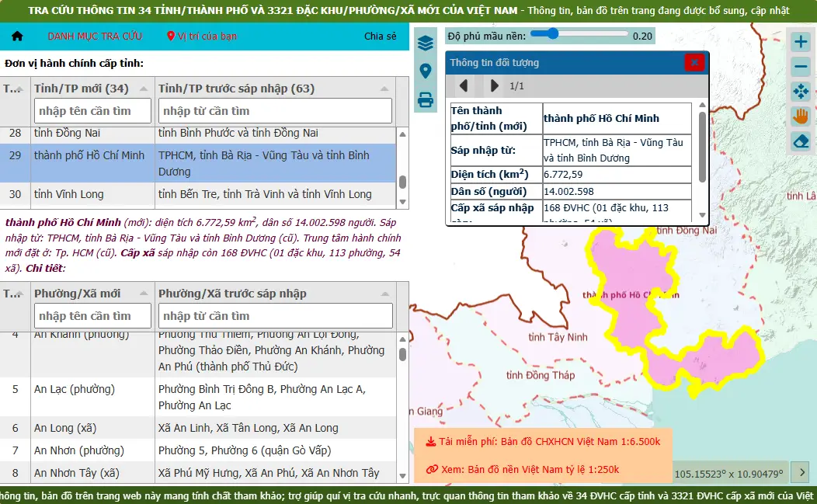Zoom in the map with the plus button
This screenshot has width=817, height=504.
click(801, 42)
